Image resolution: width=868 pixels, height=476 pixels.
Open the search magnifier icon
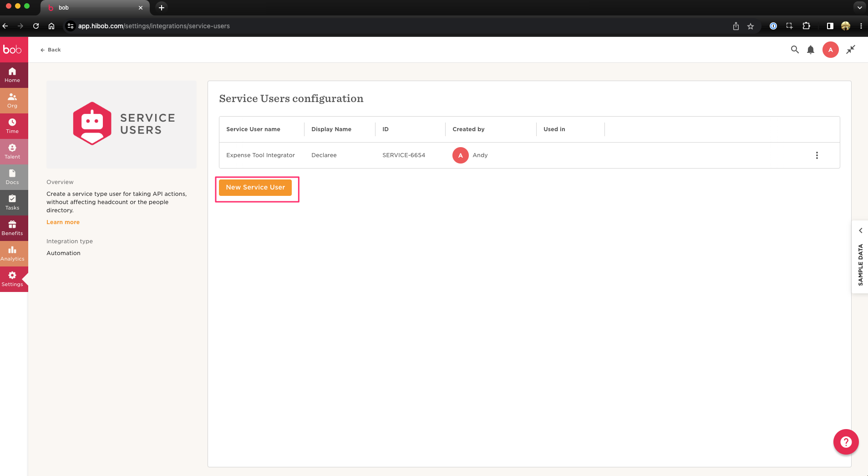click(x=794, y=50)
